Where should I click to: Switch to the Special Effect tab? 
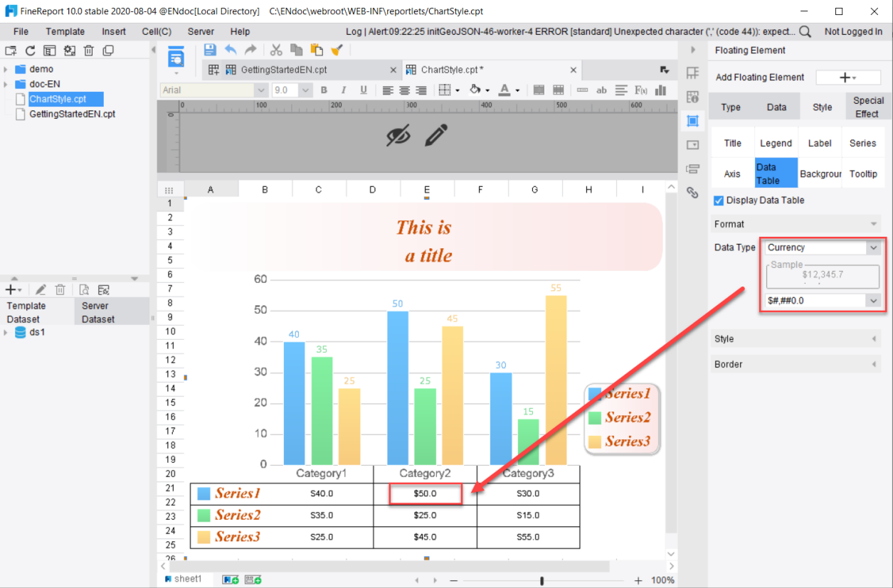click(x=868, y=107)
